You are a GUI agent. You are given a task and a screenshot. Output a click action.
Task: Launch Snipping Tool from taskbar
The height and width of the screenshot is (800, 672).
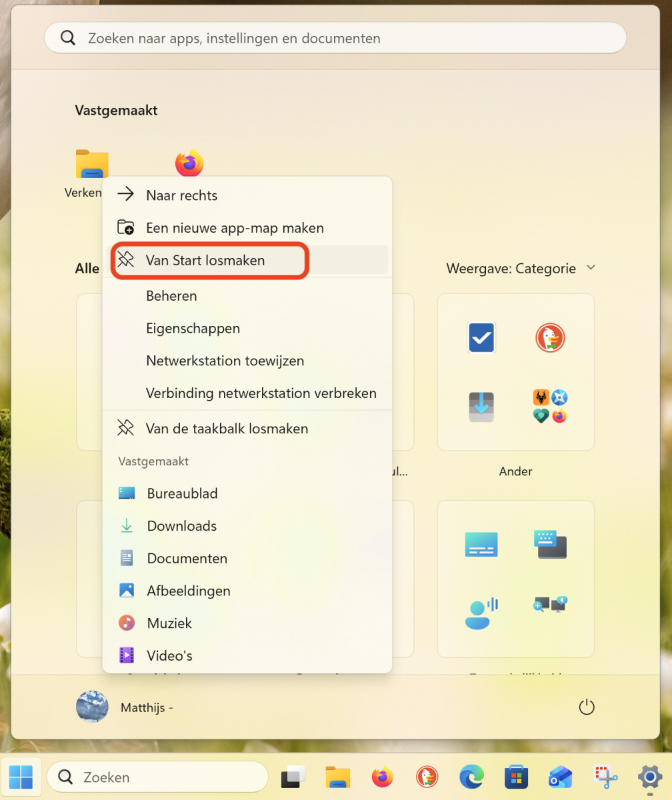coord(605,777)
